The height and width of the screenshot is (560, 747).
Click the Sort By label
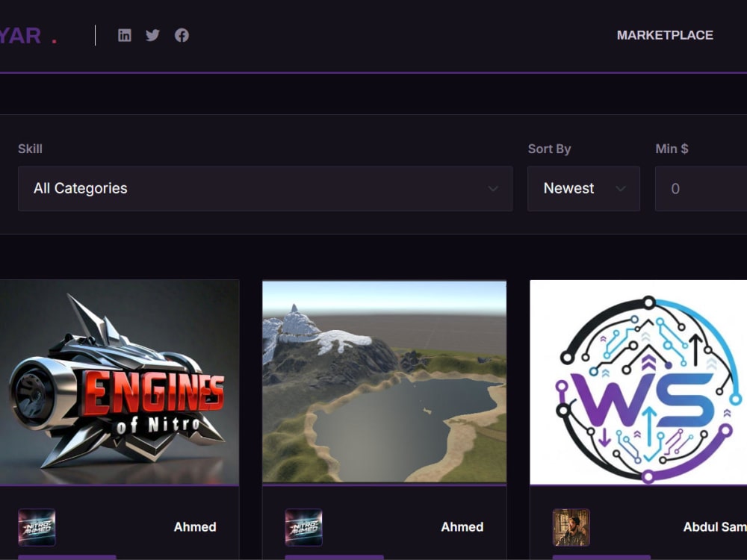[549, 149]
